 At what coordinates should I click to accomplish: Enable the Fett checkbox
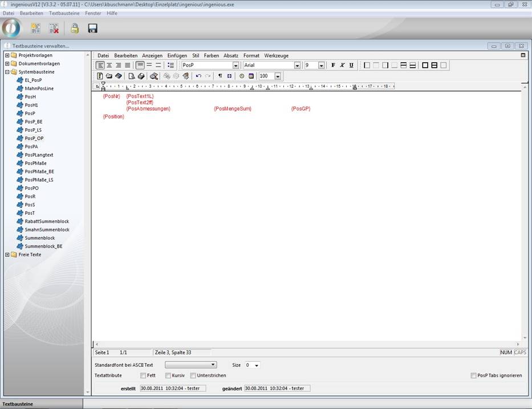[143, 376]
